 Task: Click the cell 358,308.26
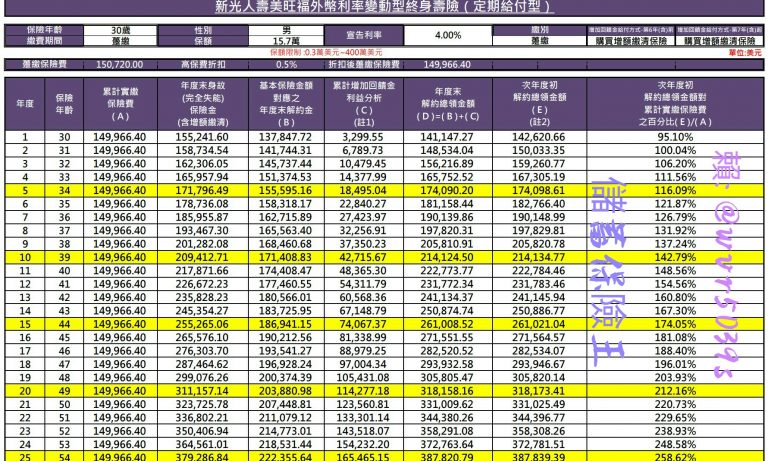[x=539, y=431]
